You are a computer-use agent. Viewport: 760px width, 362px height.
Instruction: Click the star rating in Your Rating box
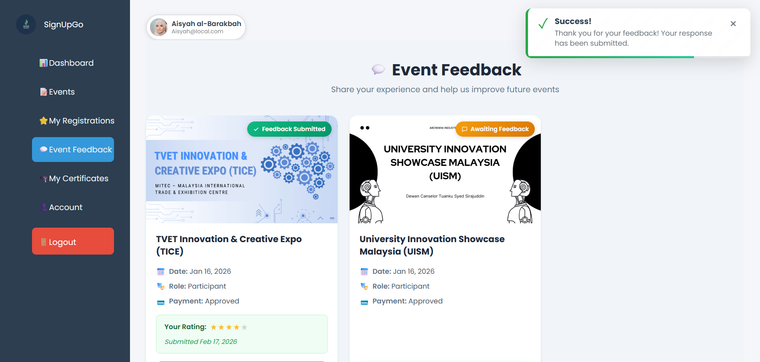[229, 327]
